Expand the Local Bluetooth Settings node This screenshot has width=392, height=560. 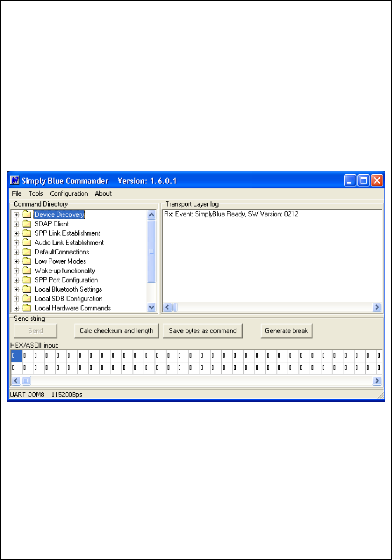[x=16, y=289]
